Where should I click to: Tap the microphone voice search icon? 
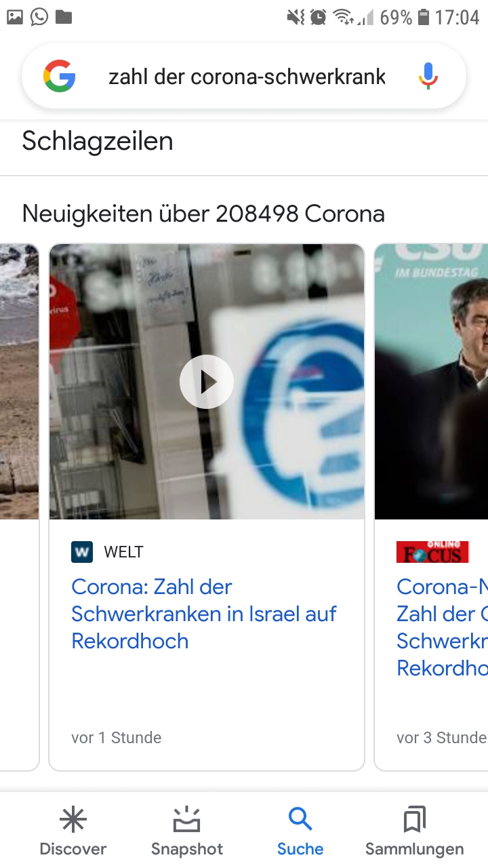click(428, 76)
